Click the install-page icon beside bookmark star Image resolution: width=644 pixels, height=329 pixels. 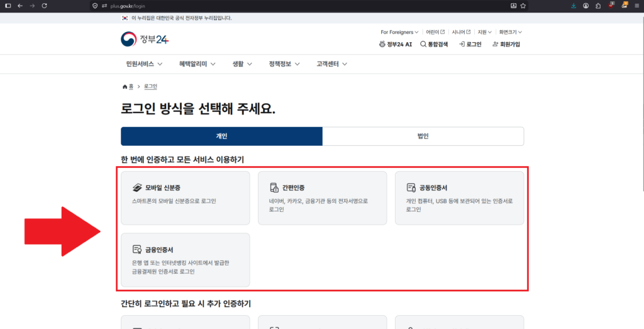click(x=513, y=6)
